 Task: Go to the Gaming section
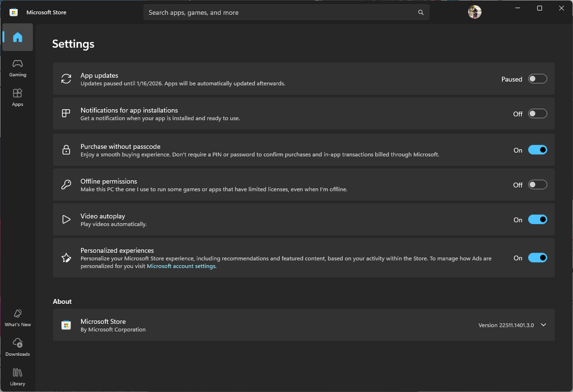(x=18, y=68)
